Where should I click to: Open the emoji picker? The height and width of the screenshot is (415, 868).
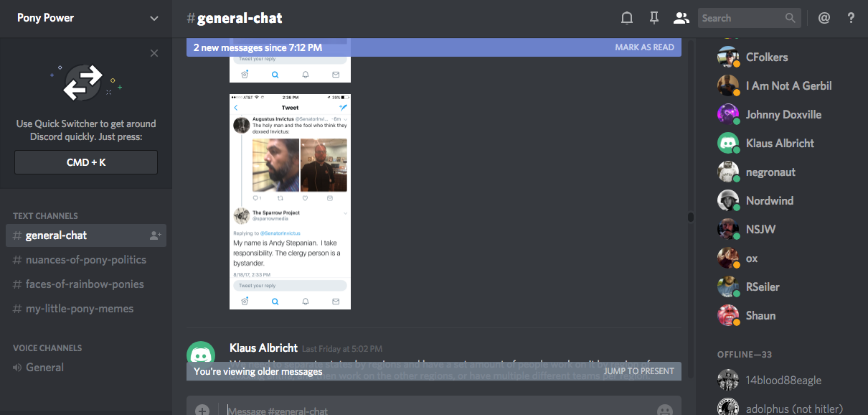[664, 410]
